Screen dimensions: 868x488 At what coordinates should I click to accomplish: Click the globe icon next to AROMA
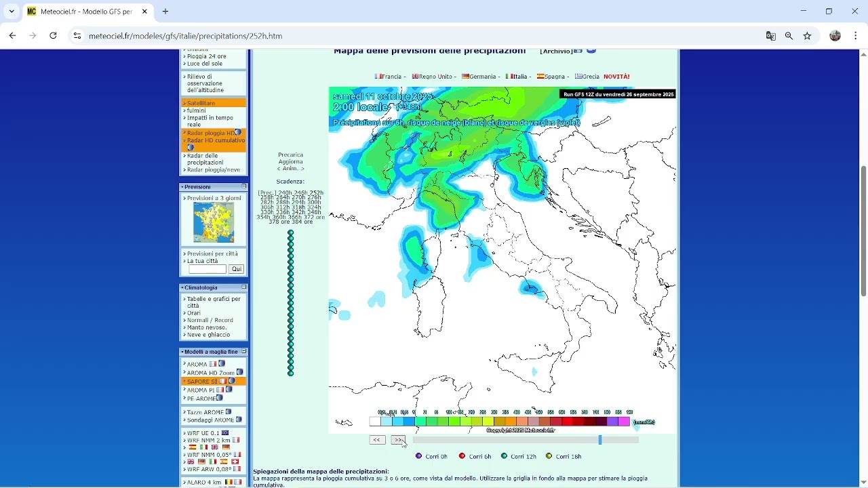coord(222,364)
